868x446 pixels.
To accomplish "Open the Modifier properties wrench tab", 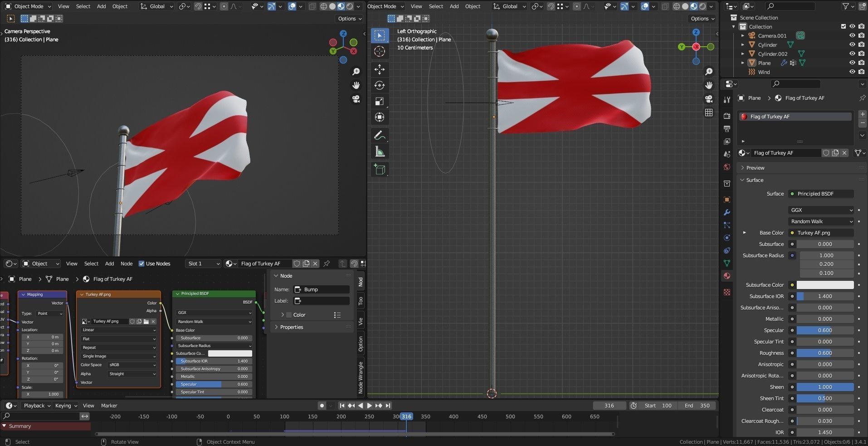I will [727, 212].
